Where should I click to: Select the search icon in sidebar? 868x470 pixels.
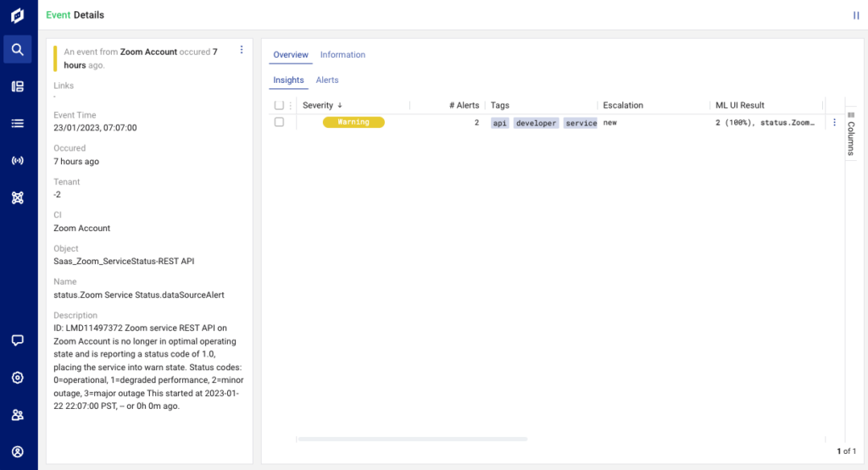point(18,50)
